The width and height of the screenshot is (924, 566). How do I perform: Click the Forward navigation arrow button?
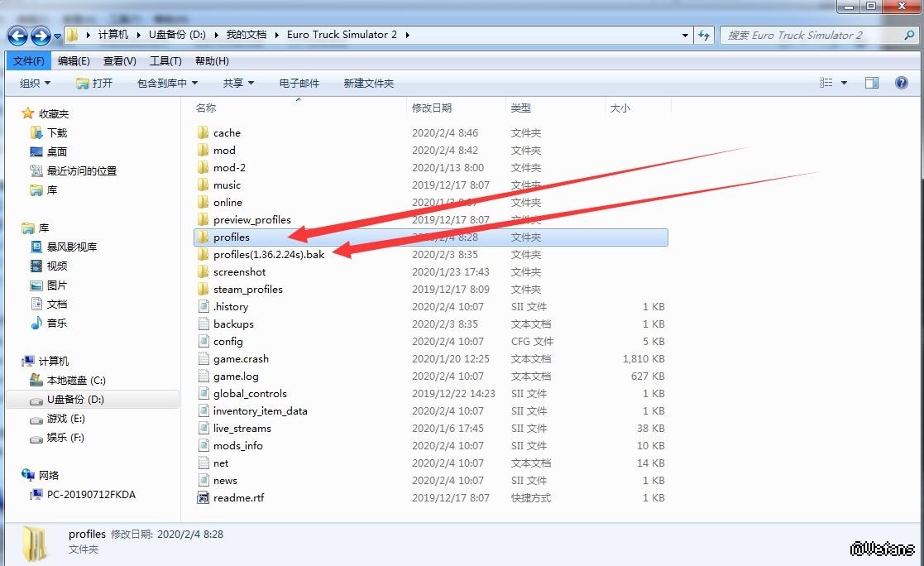[x=40, y=36]
